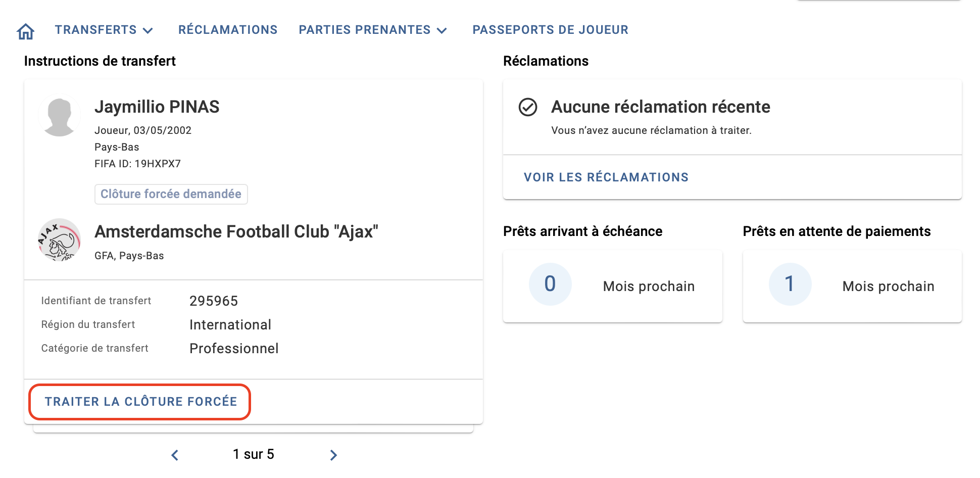Open the Réclamations menu item
Viewport: 980px width, 478px height.
tap(228, 30)
